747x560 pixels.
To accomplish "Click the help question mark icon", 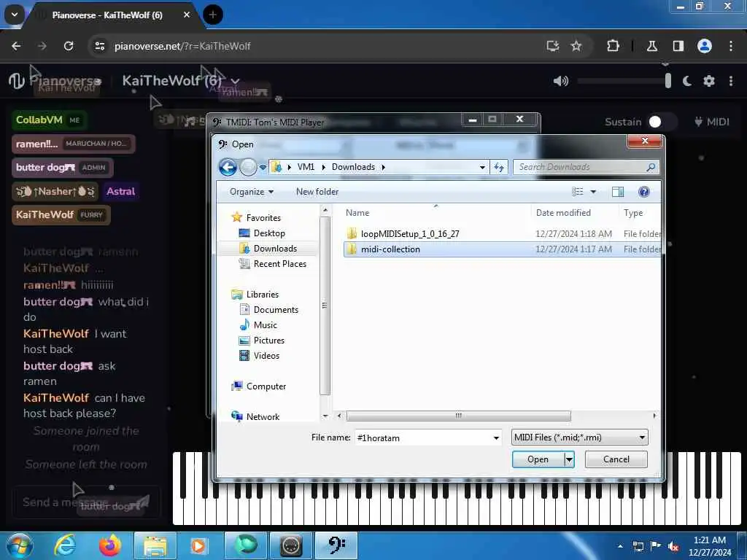I will pos(643,192).
